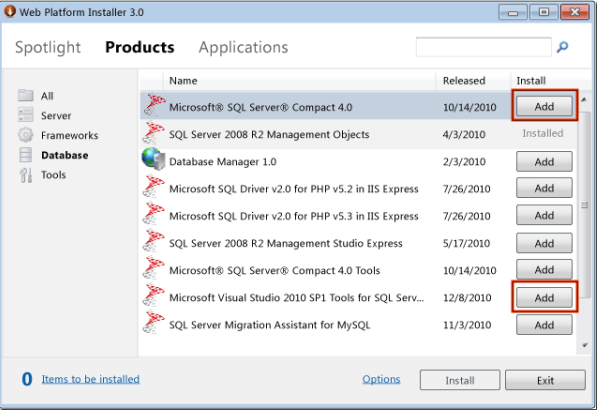Add Microsoft SQL Server Compact 4.0
Screen dimensions: 597x410
click(544, 106)
